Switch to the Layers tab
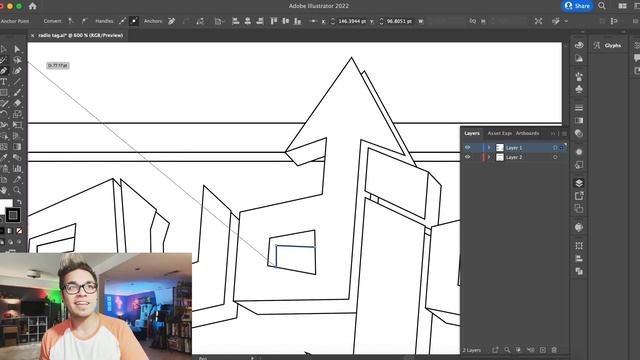The width and height of the screenshot is (640, 360). (472, 133)
